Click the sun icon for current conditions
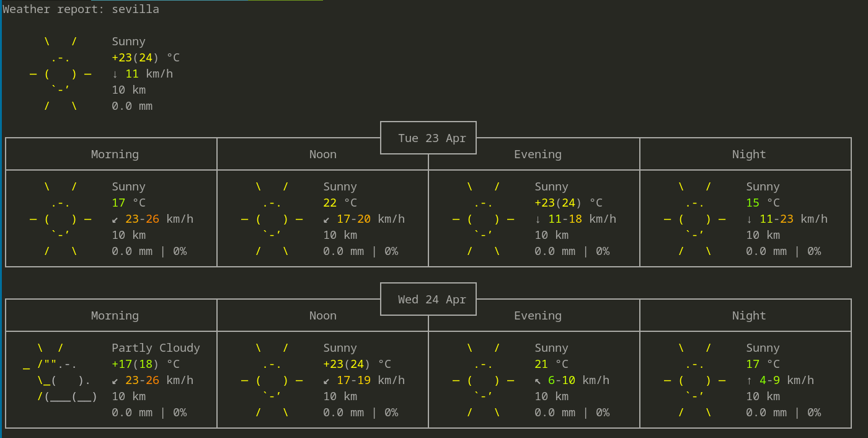The width and height of the screenshot is (868, 438). (x=61, y=74)
